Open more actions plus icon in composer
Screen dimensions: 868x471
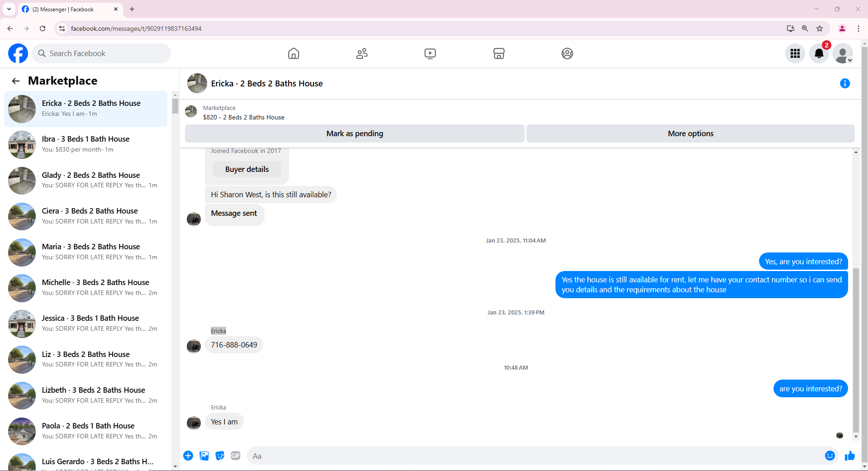click(x=188, y=456)
